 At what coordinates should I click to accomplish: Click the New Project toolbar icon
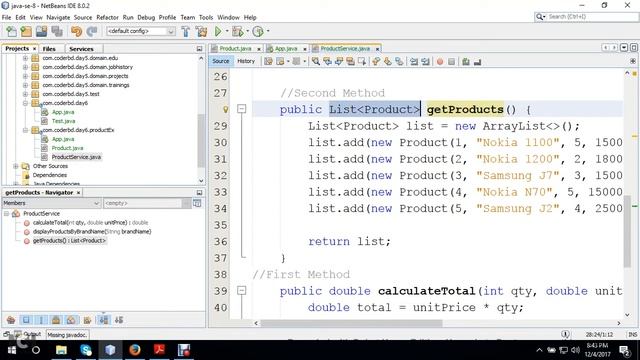(x=26, y=31)
